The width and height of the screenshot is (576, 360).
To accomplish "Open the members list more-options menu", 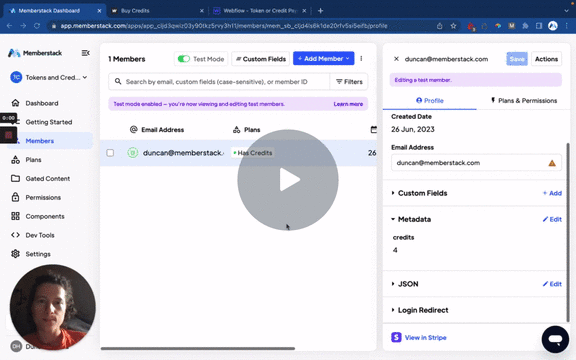I will point(361,58).
